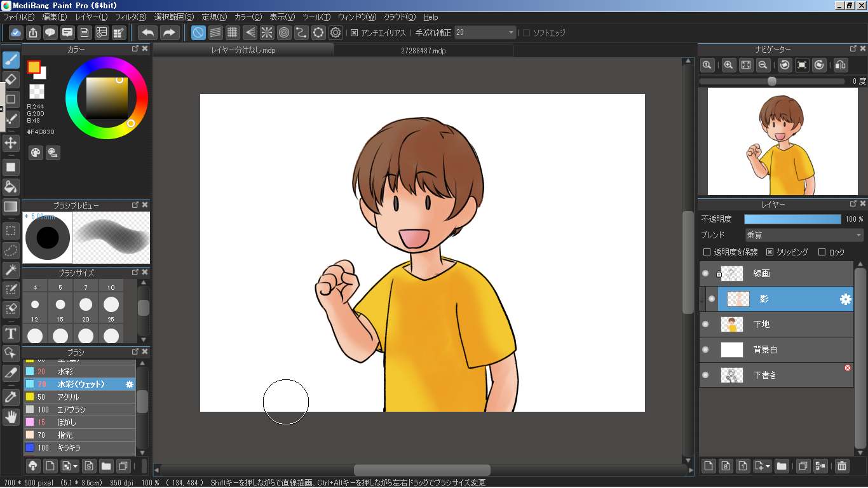
Task: Click the foreground yellow color swatch
Action: coord(34,67)
